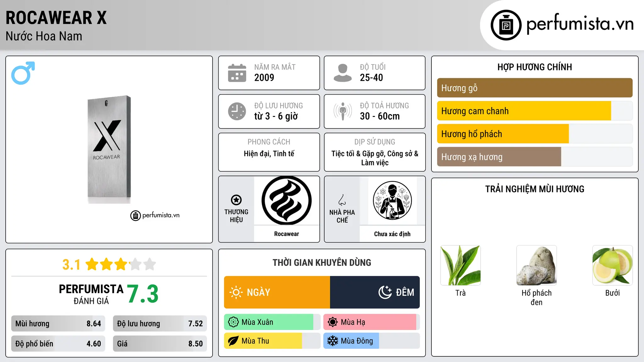Click the Hương hổ phách accord bar
Image resolution: width=644 pixels, height=362 pixels.
[x=535, y=134]
